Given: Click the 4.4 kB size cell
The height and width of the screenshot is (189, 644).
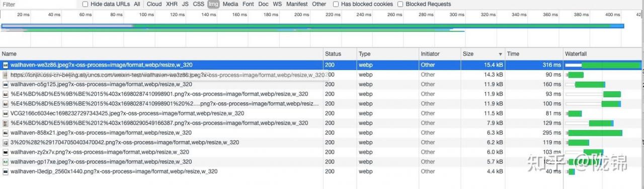Looking at the screenshot, I should [x=483, y=171].
